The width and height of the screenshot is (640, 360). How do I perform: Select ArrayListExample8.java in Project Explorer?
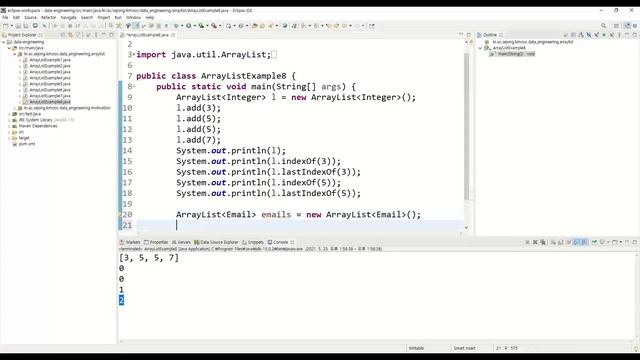tap(50, 102)
